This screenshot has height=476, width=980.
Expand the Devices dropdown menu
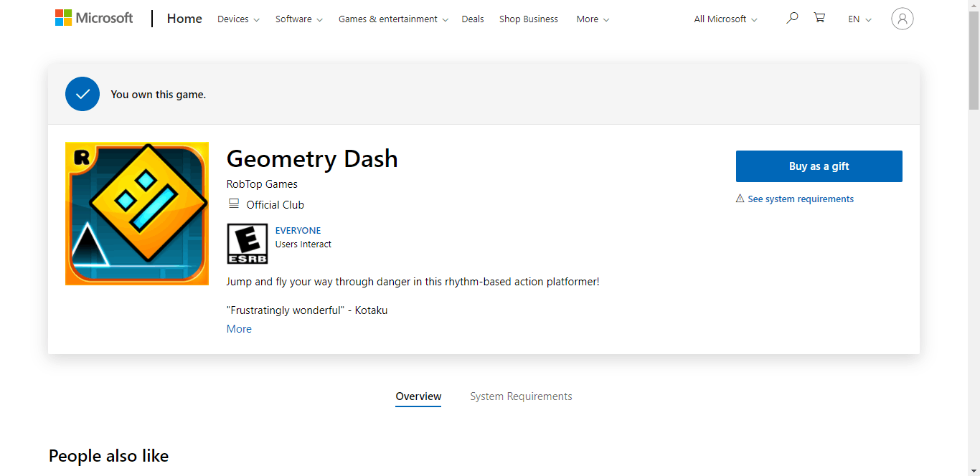[x=238, y=19]
